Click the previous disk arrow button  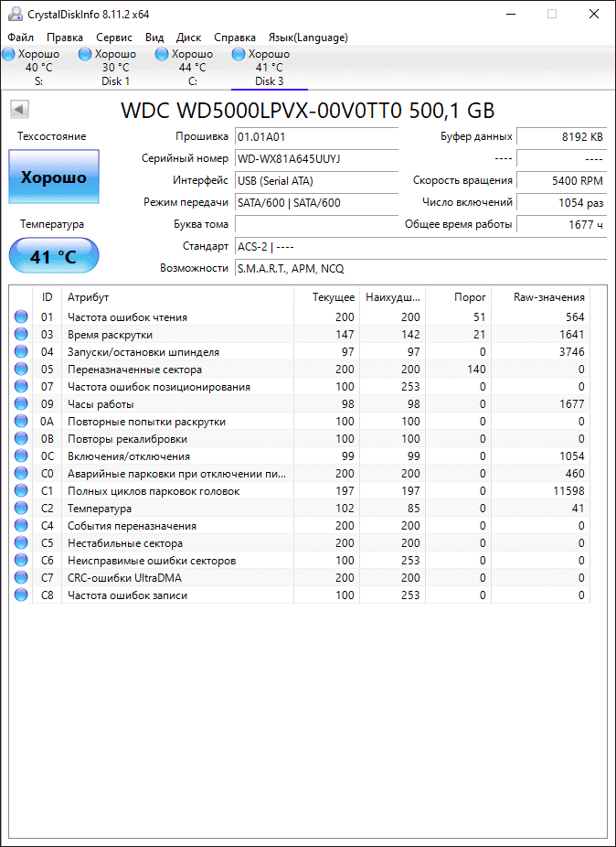pos(19,110)
